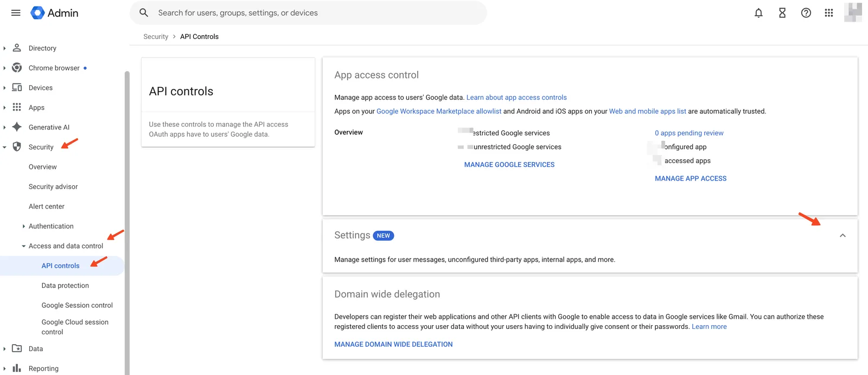
Task: Open Google Session control page
Action: point(77,305)
